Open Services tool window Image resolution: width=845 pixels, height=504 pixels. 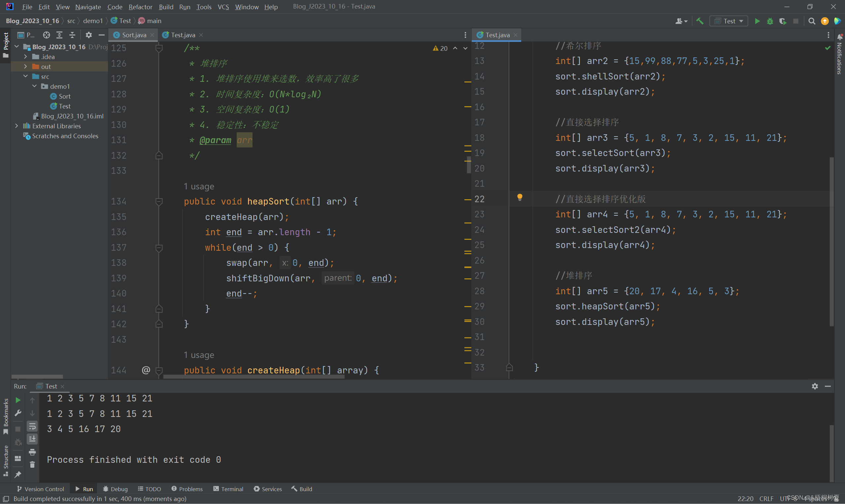coord(268,489)
